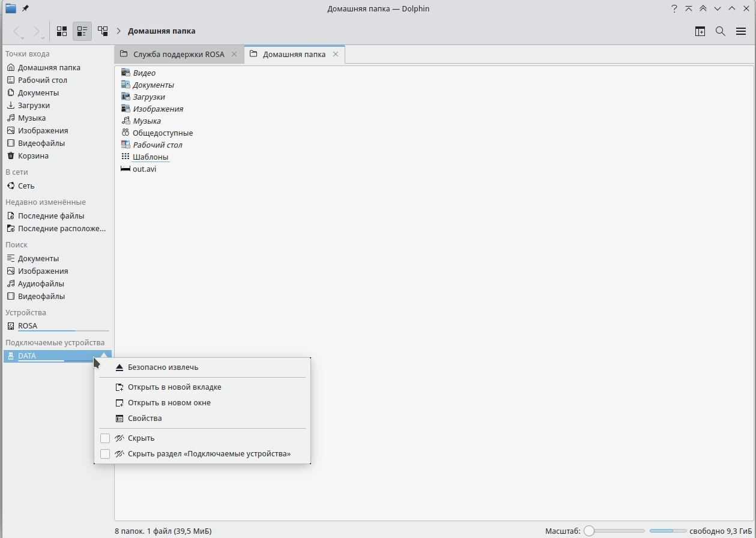Screen dimensions: 756x538
Task: Search Аудиофайлы in sidebar Поиск section
Action: point(58,283)
